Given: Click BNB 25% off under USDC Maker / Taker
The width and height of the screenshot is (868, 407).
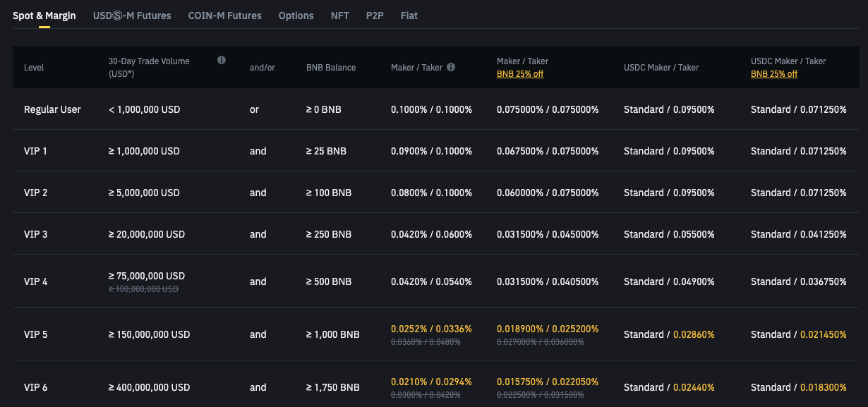Looking at the screenshot, I should [773, 73].
